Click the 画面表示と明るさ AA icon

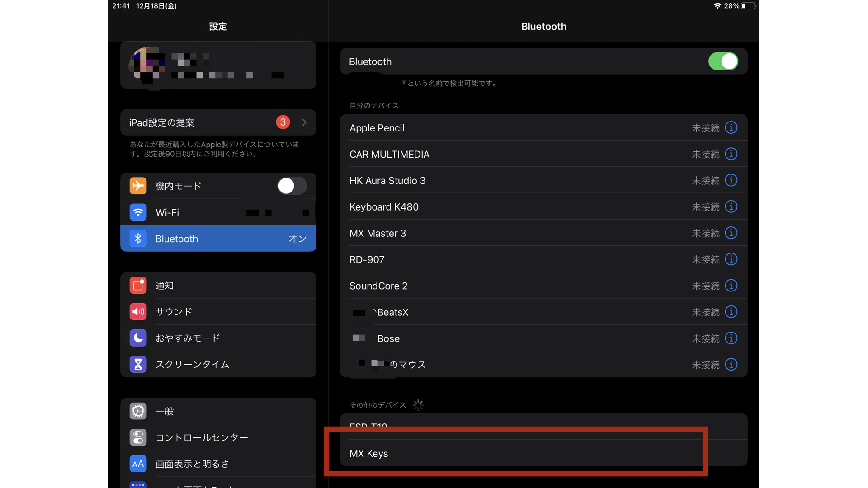[x=138, y=464]
